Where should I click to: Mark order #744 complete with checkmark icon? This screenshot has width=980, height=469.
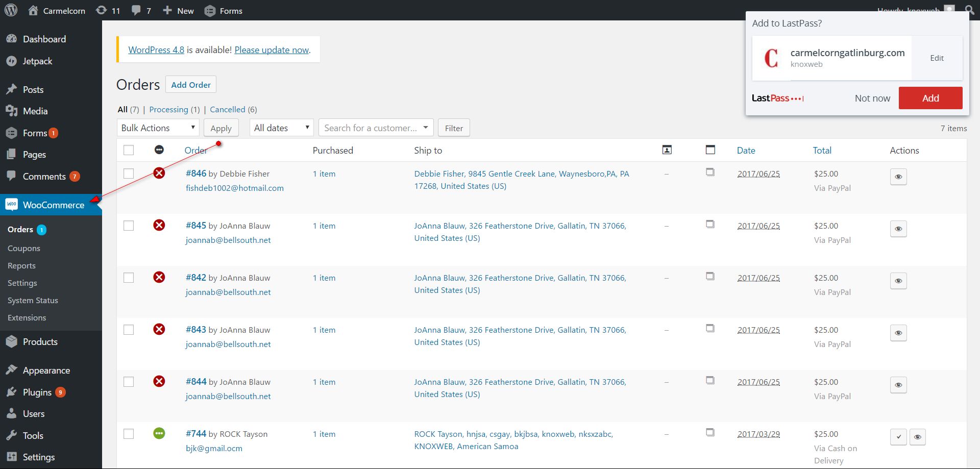(x=898, y=437)
